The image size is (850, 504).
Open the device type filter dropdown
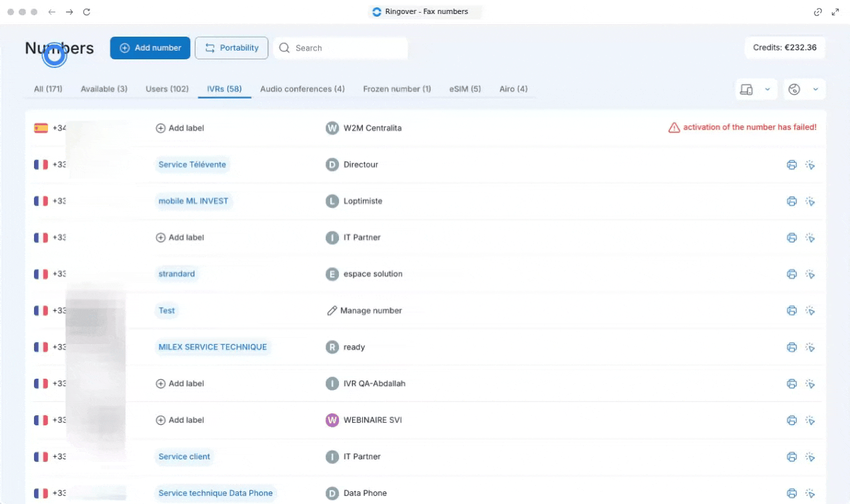pos(756,89)
